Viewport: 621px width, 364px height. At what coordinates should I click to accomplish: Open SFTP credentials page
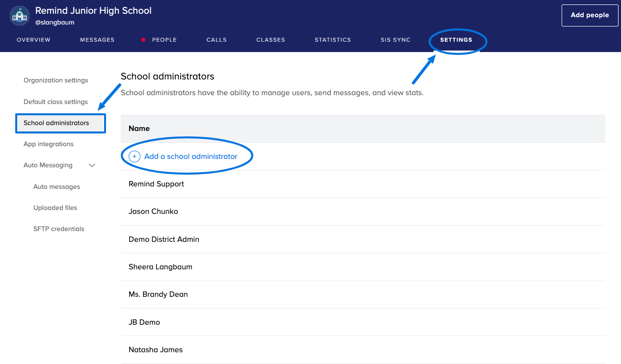(58, 229)
